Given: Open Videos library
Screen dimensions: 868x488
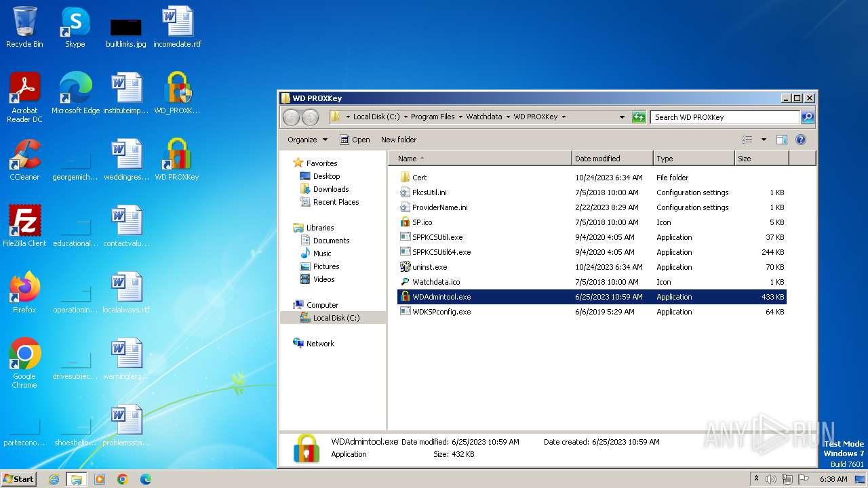Looking at the screenshot, I should click(x=323, y=279).
